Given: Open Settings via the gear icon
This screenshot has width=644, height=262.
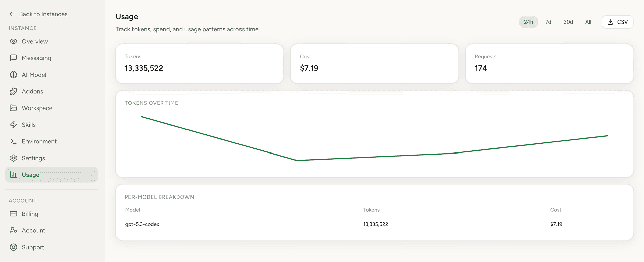Looking at the screenshot, I should (13, 158).
